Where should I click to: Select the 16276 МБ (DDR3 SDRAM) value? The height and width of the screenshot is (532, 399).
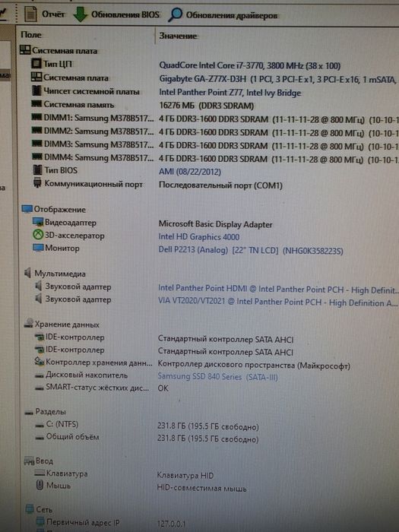point(206,106)
